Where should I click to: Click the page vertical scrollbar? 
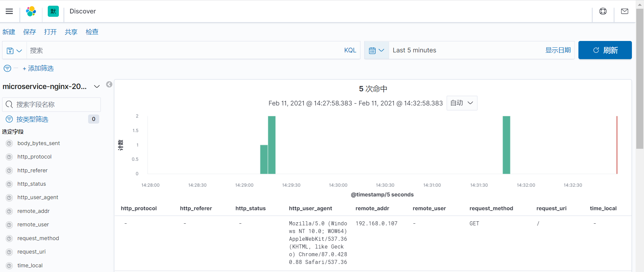[640, 79]
